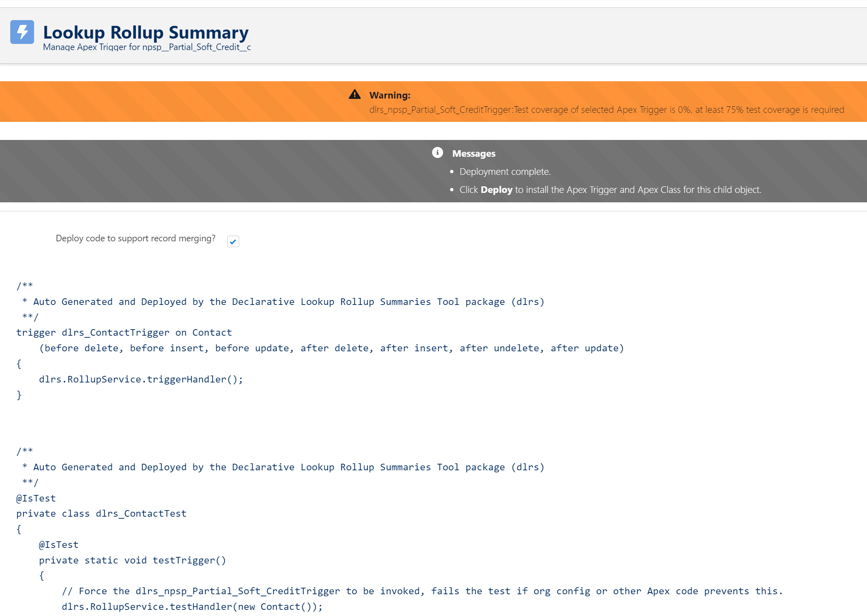Select the dlrs_ContactTrigger code line
The height and width of the screenshot is (616, 867).
pos(123,332)
